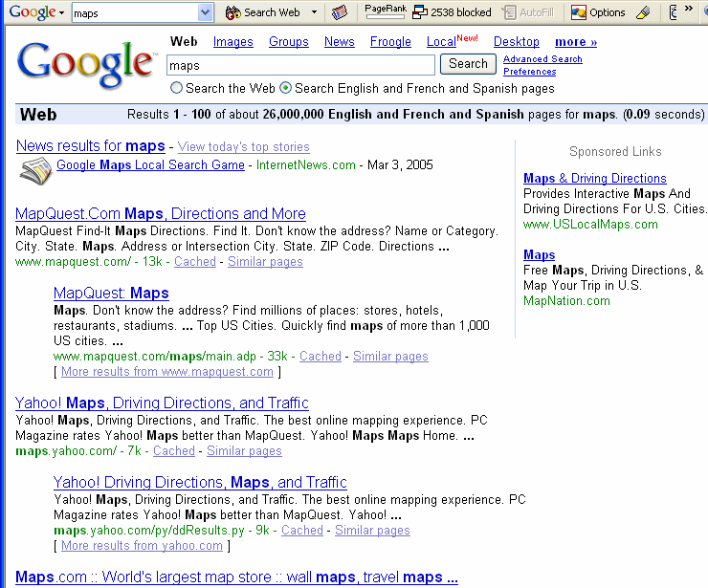The height and width of the screenshot is (588, 708).
Task: Select Search the Web radio option
Action: coord(176,88)
